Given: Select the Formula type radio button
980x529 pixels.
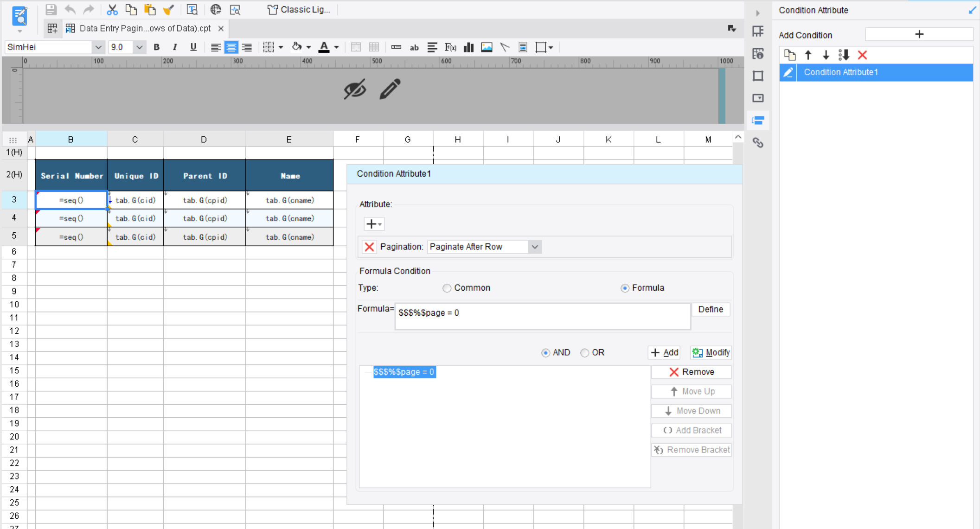Looking at the screenshot, I should click(625, 288).
